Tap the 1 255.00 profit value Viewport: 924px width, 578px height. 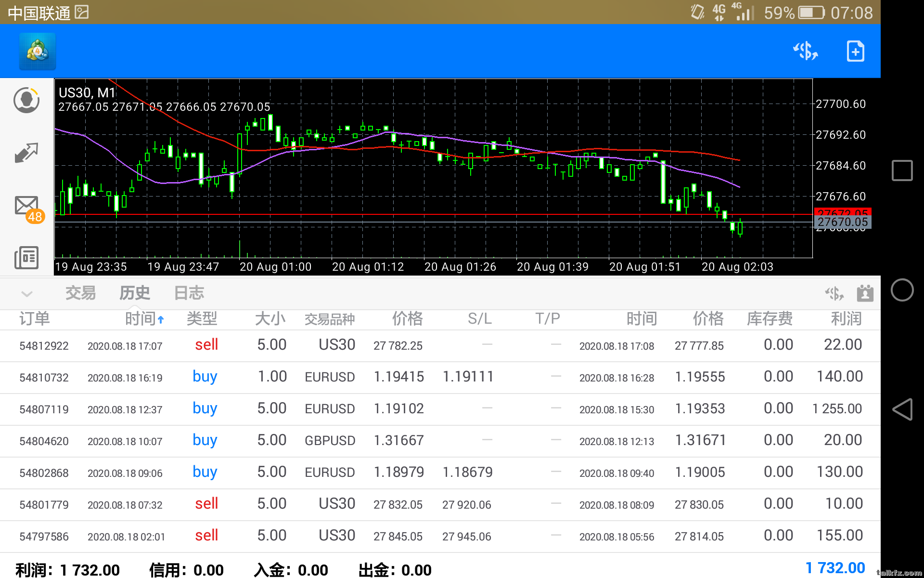[x=837, y=409]
